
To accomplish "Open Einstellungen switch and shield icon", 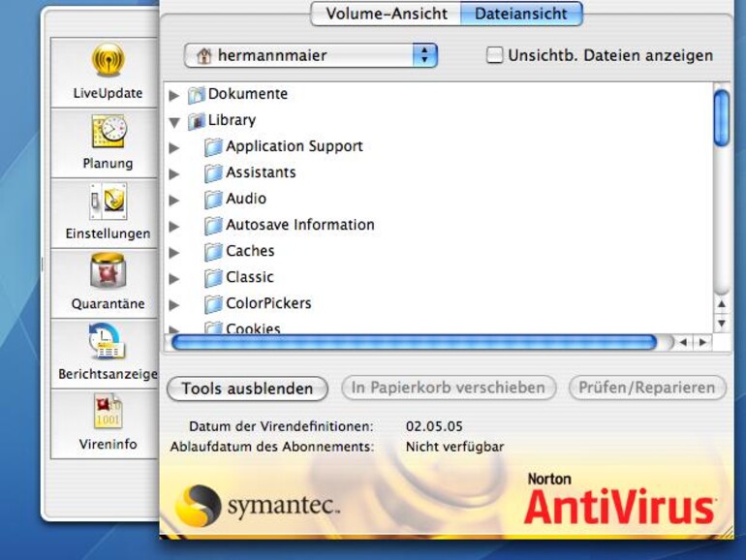I will pyautogui.click(x=108, y=201).
